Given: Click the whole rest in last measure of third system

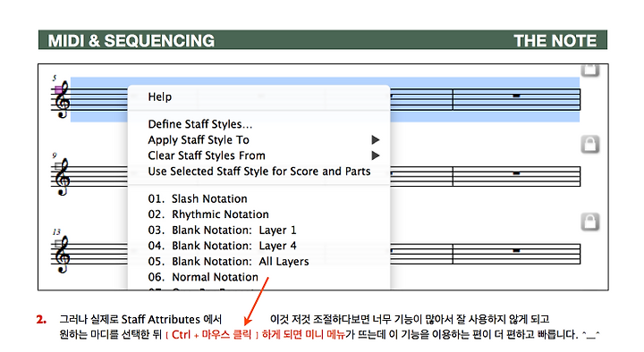Looking at the screenshot, I should (x=516, y=250).
